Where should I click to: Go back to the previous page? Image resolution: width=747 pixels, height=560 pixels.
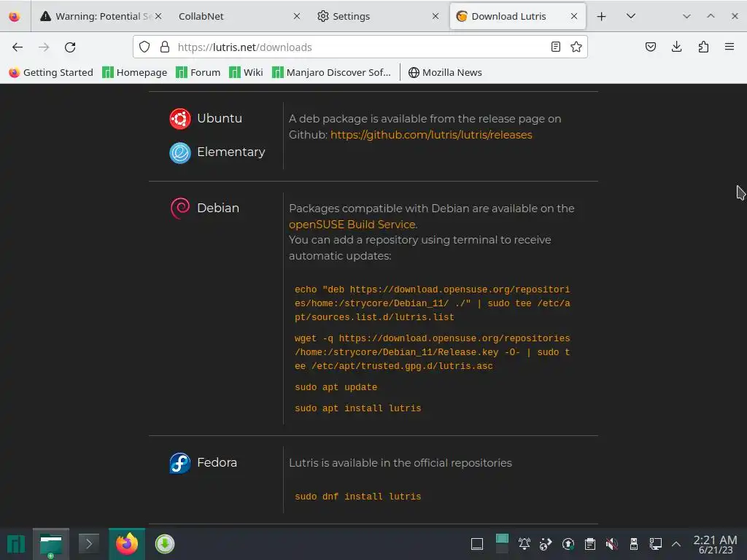point(18,47)
